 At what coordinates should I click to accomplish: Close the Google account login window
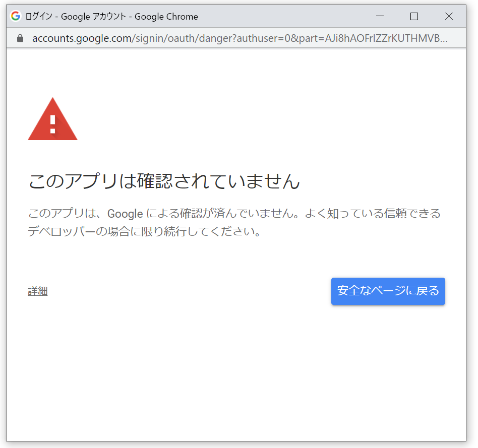pos(448,16)
